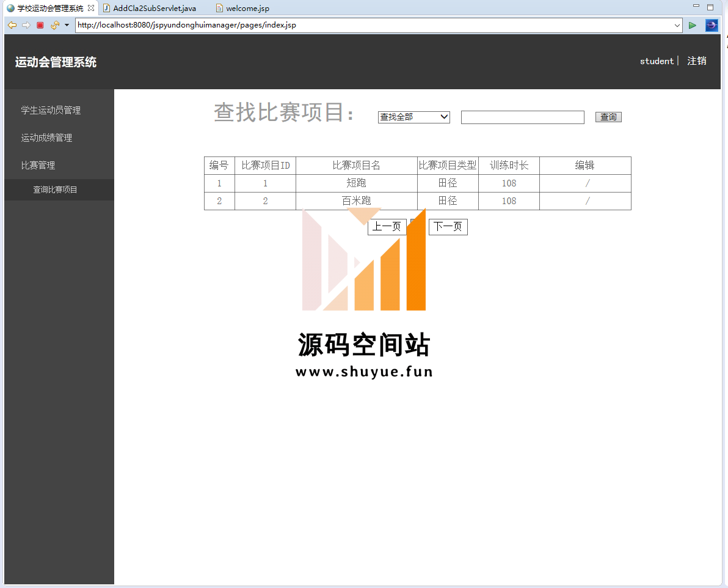Open dropdown arrow next to refresh icon

[x=67, y=25]
